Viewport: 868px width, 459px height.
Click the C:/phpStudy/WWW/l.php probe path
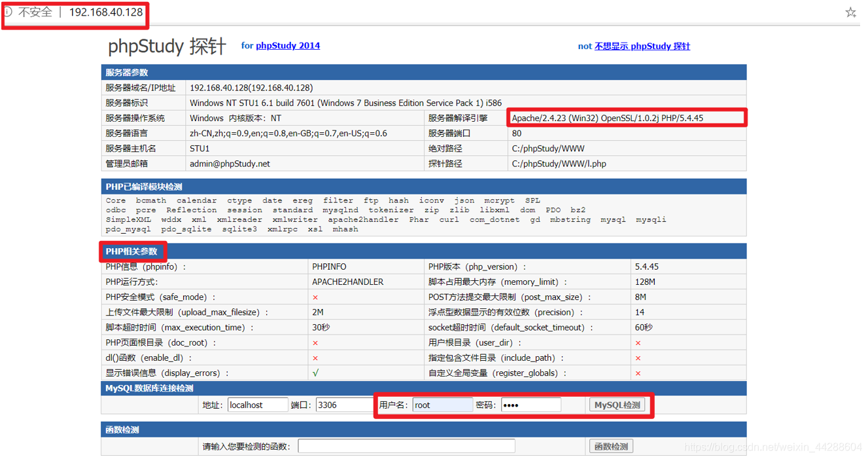coord(559,164)
